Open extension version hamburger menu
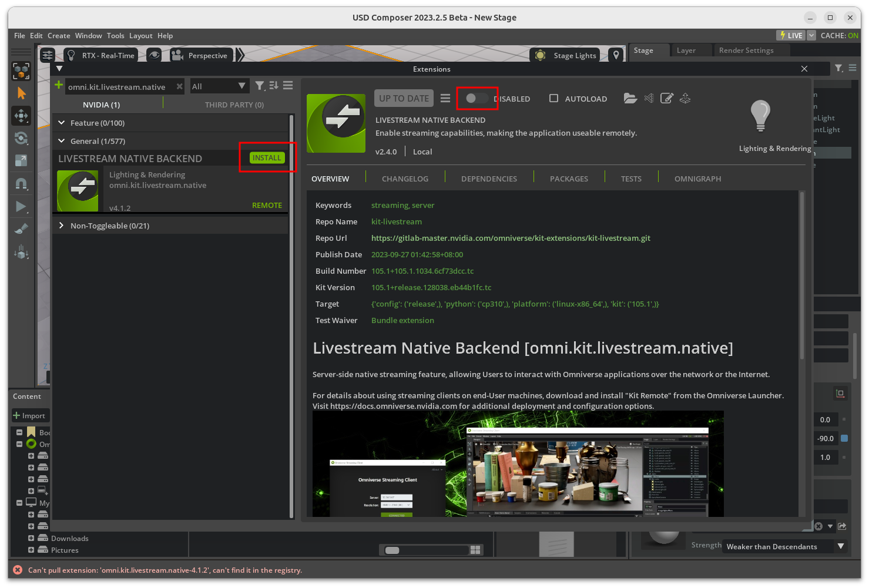This screenshot has height=588, width=869. (445, 98)
